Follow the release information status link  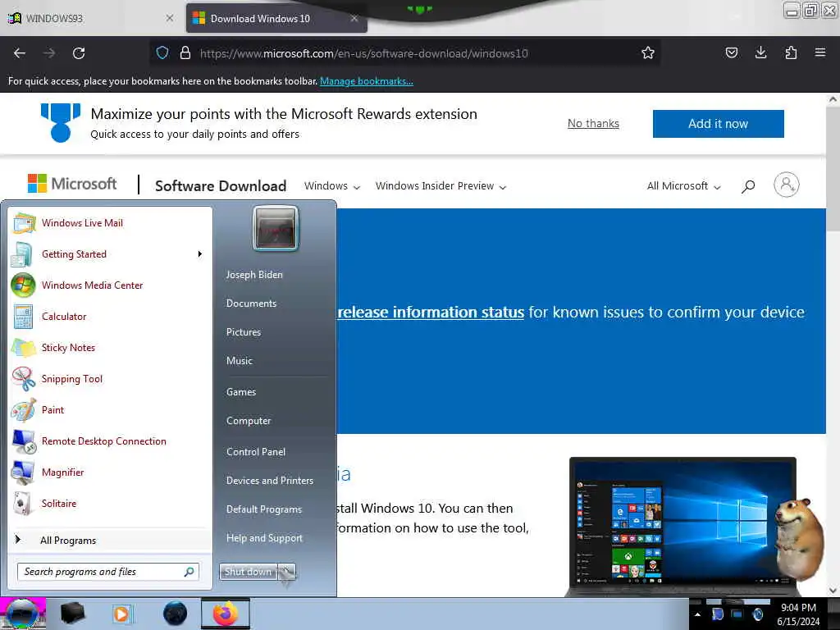(431, 313)
